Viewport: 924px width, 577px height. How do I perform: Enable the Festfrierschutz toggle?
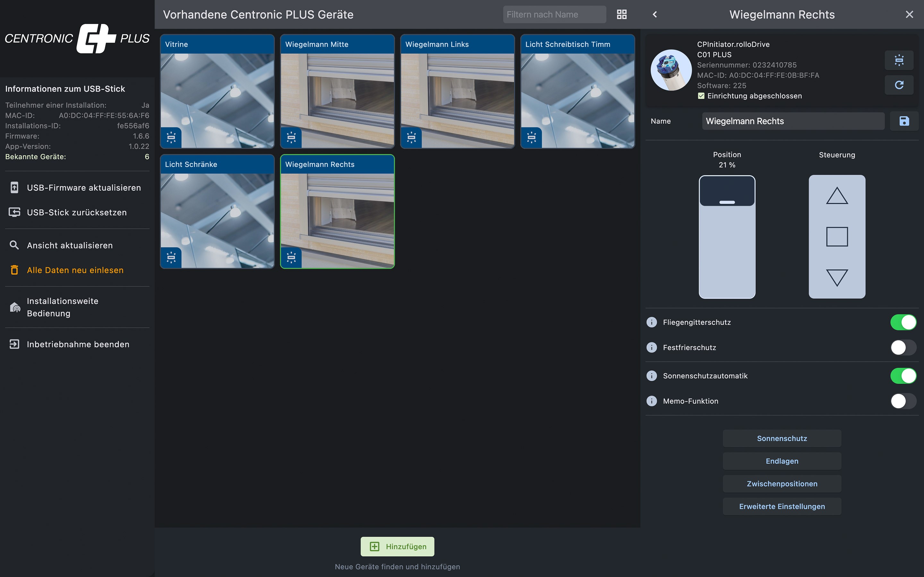click(x=903, y=347)
